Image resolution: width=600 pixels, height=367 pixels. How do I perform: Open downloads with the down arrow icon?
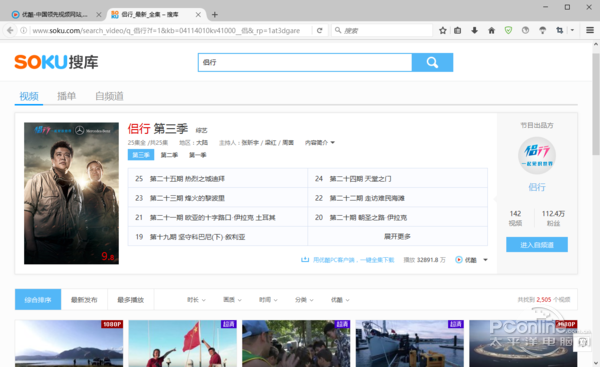tap(474, 30)
